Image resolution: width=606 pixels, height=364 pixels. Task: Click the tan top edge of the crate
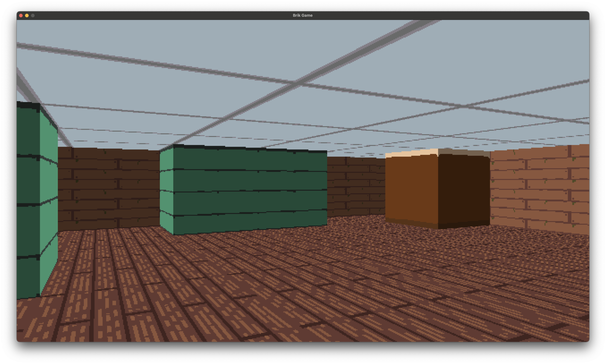411,153
